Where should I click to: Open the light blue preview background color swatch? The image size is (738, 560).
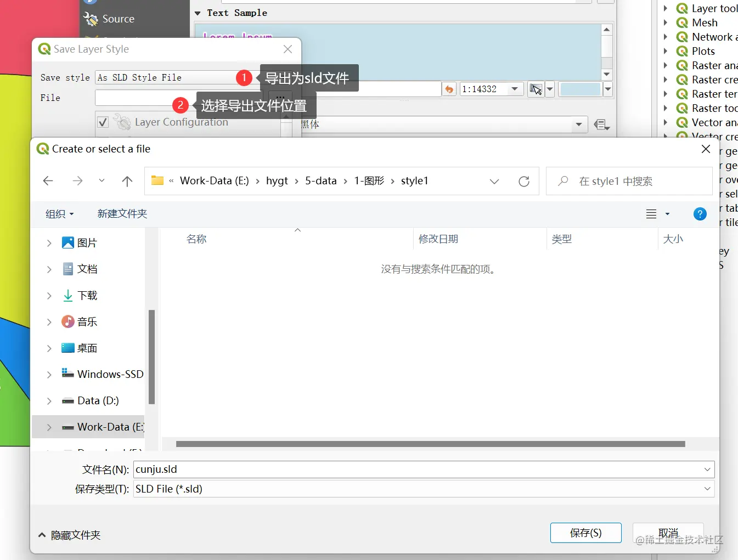coord(580,89)
